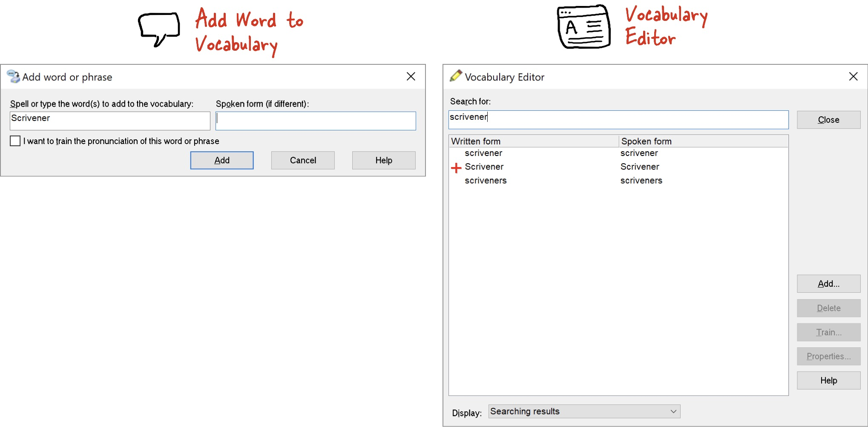Click the word field containing Scrivener
The image size is (868, 427).
tap(110, 121)
